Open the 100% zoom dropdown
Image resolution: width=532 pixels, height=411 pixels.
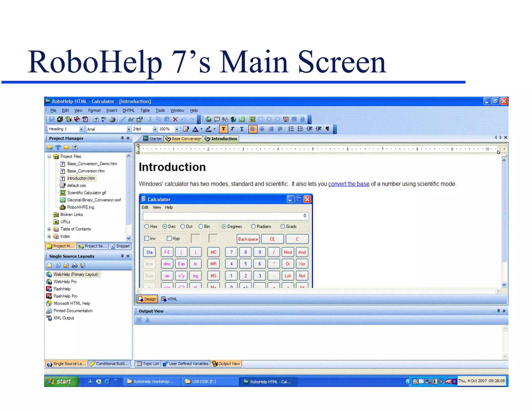[x=177, y=129]
